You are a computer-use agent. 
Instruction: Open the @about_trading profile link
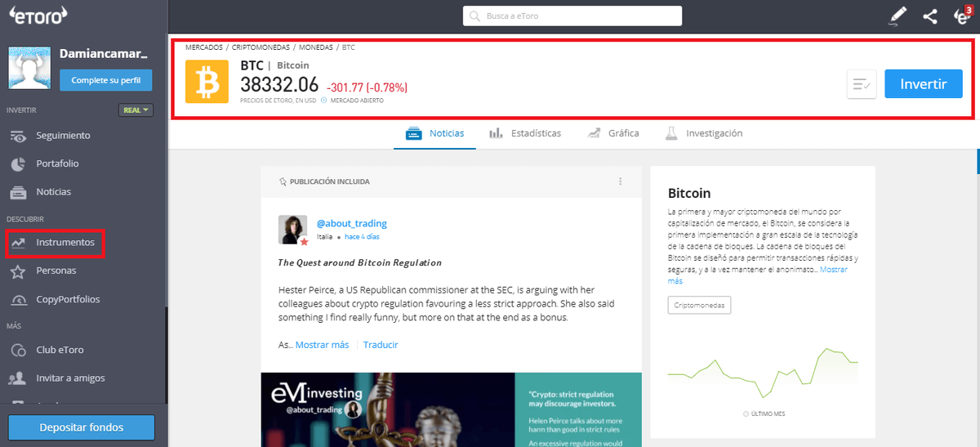click(x=351, y=223)
